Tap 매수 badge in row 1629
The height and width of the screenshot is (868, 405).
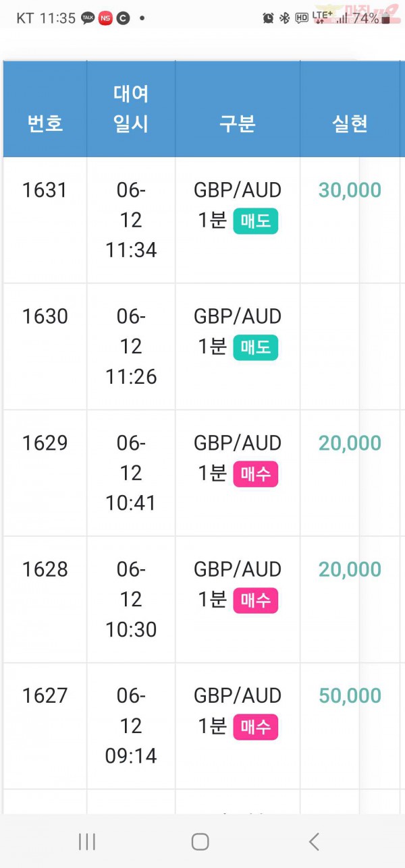(x=256, y=474)
